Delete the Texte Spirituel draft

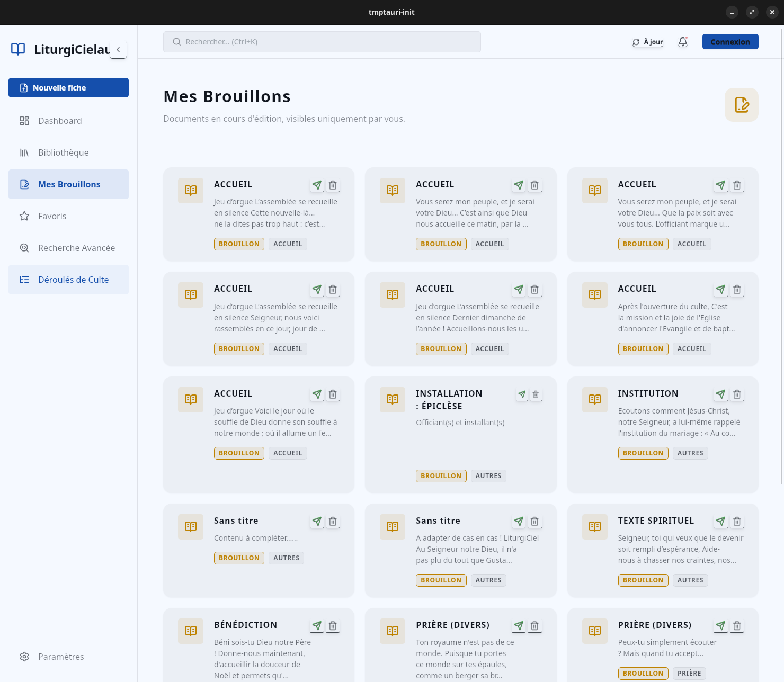[x=736, y=522]
